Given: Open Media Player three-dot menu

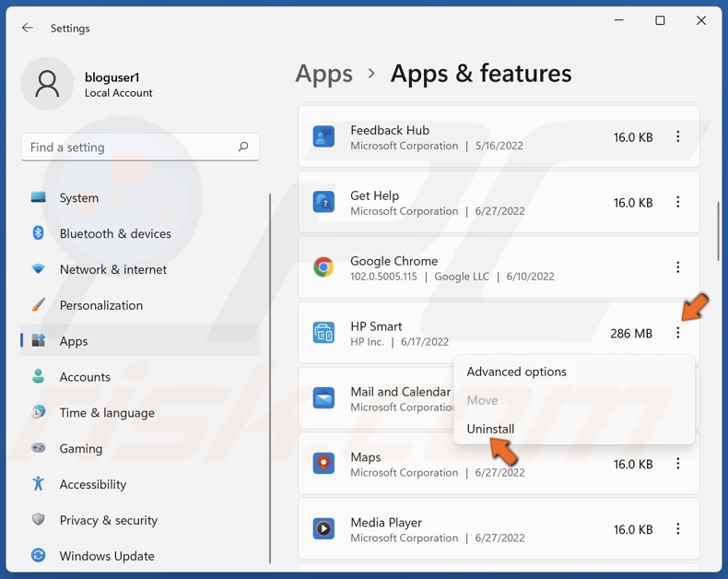Looking at the screenshot, I should tap(678, 529).
